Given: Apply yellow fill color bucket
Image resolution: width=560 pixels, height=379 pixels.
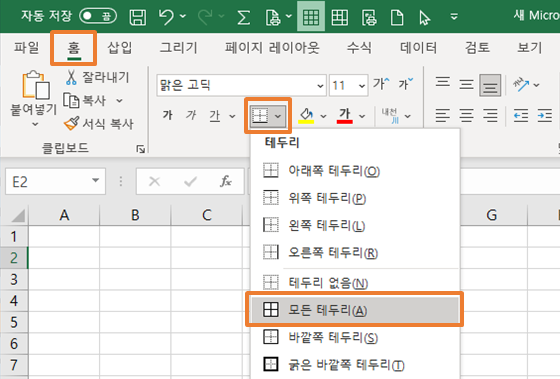Looking at the screenshot, I should (306, 116).
